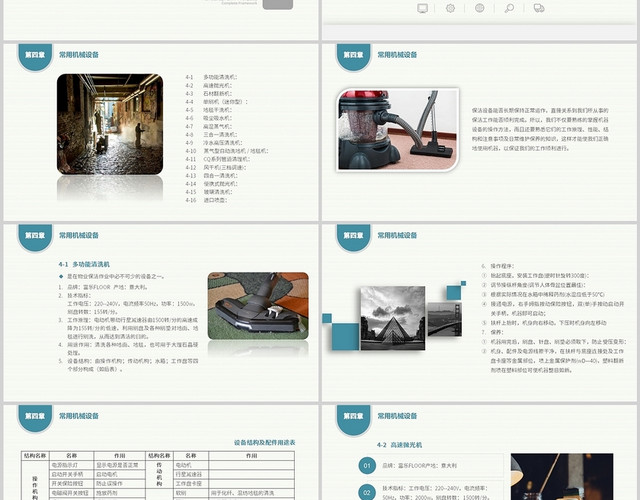The height and width of the screenshot is (500, 640).
Task: Click table cell 行星减速器
Action: click(x=191, y=474)
